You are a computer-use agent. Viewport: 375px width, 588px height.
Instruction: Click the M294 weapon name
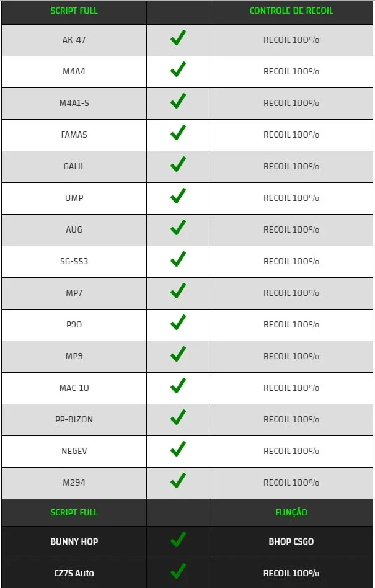pos(74,483)
